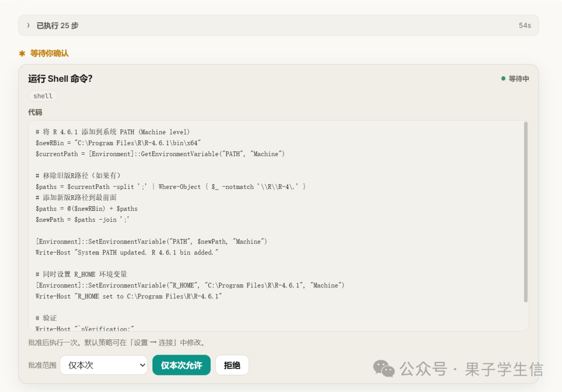Screen dimensions: 562x392
Task: Click the 已执行 25 步 steps header
Action: tap(278, 26)
